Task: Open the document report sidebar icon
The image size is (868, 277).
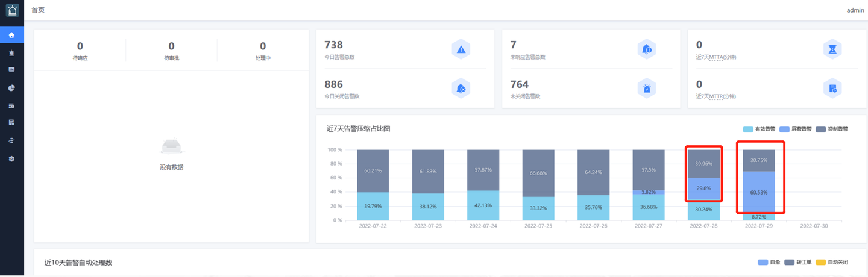Action: pyautogui.click(x=12, y=123)
